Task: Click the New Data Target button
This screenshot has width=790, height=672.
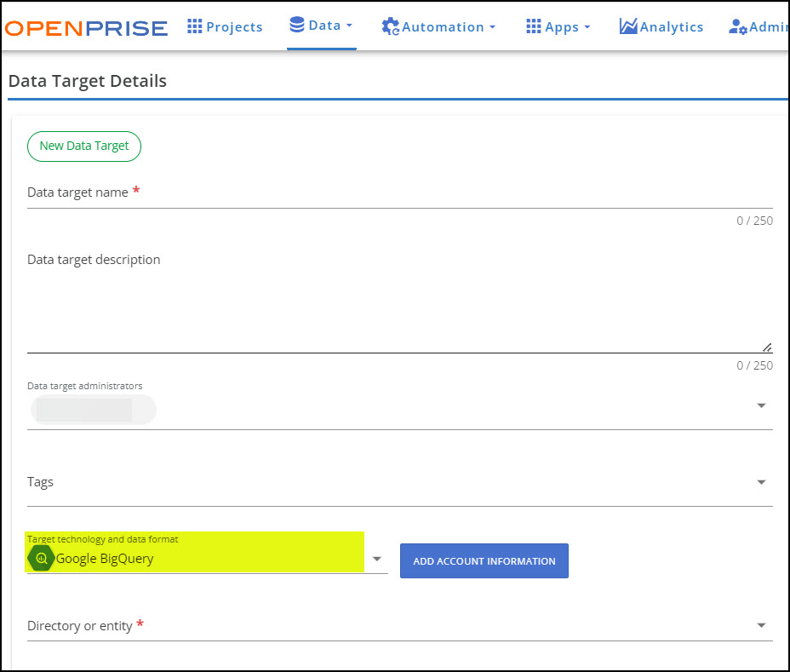Action: click(84, 146)
